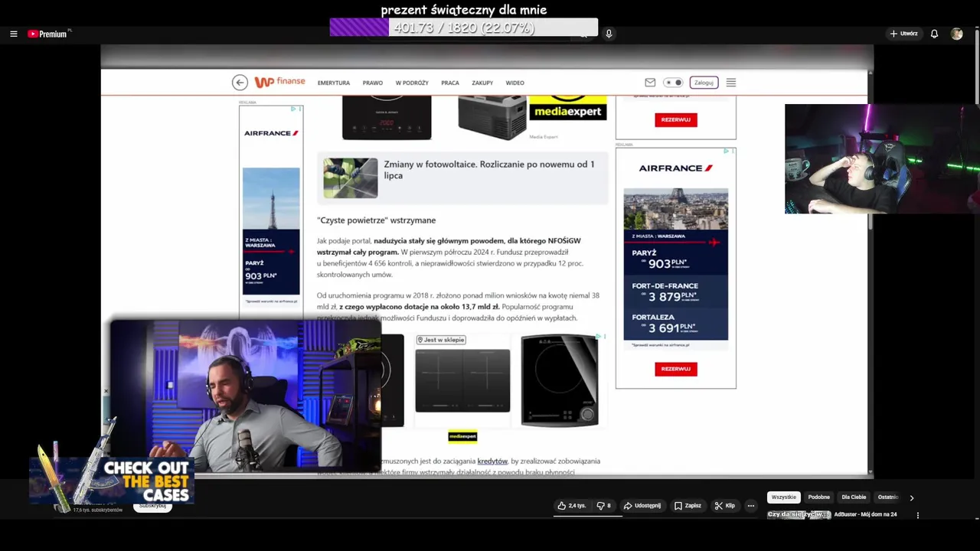Image resolution: width=980 pixels, height=551 pixels.
Task: Dislike the video with thumbs down
Action: [604, 506]
